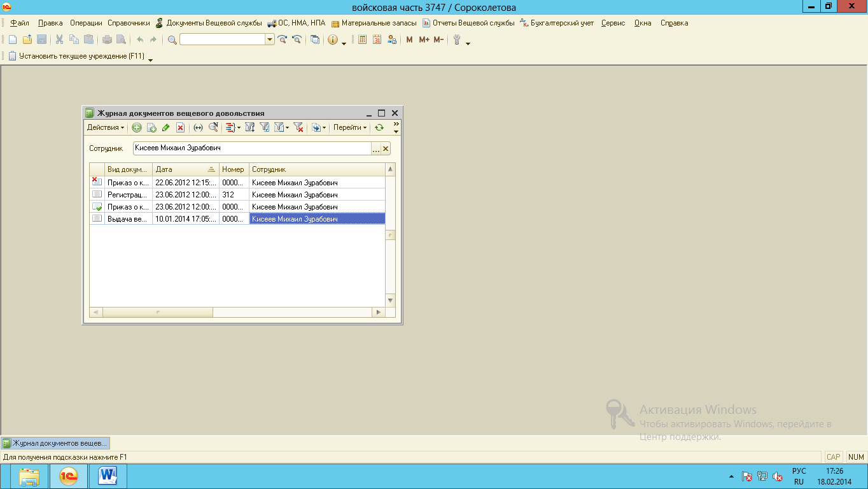Add a new document with green plus icon
The height and width of the screenshot is (489, 868).
[x=137, y=127]
